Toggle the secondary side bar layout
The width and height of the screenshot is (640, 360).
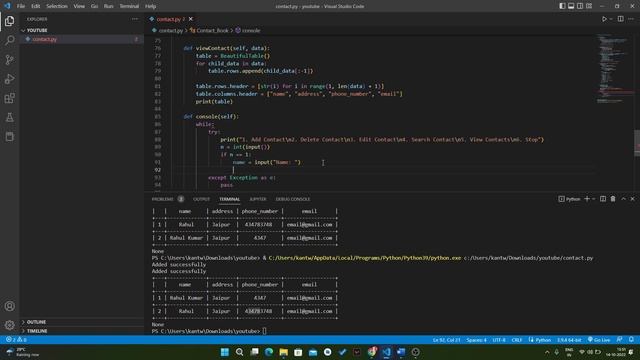click(580, 6)
